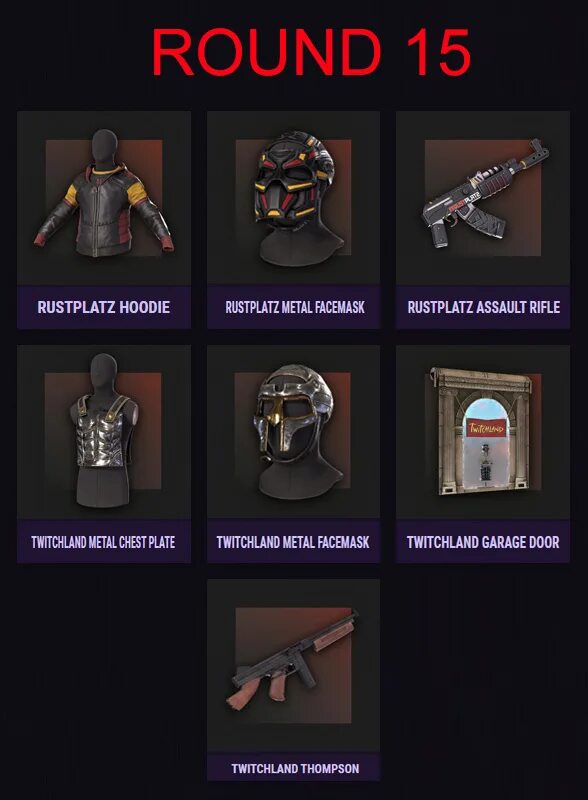The width and height of the screenshot is (588, 800).
Task: Open the Rustplatz Assault Rifle image
Action: pos(484,194)
